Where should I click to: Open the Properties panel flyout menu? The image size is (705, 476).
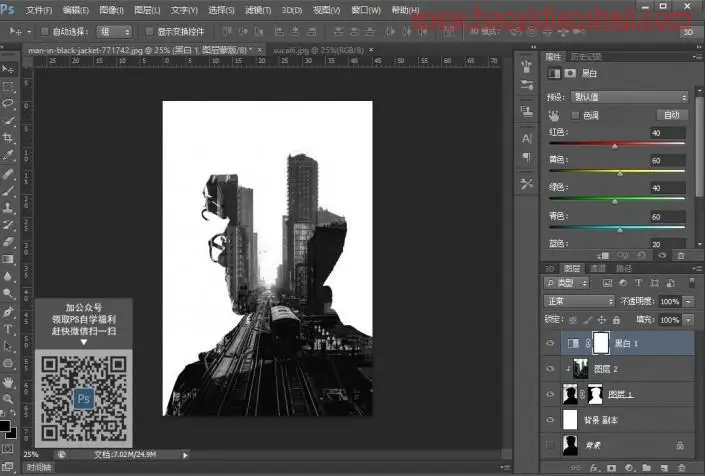pyautogui.click(x=697, y=57)
